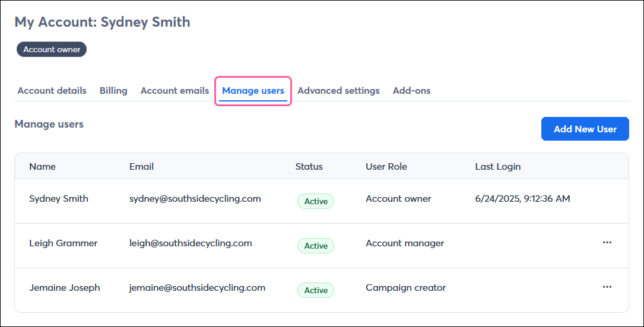Click email sydney@southsidecycling.com
The image size is (644, 327).
point(195,199)
